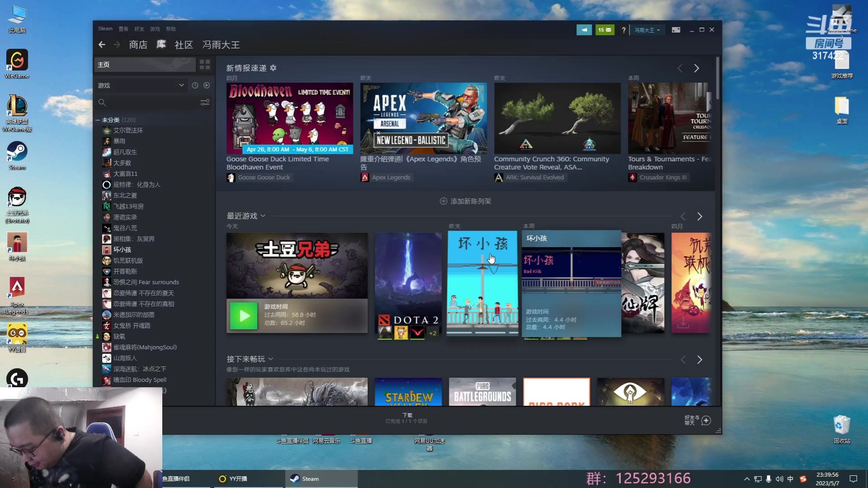Viewport: 868px width, 488px height.
Task: Click the add friends plus icon
Action: point(706,421)
